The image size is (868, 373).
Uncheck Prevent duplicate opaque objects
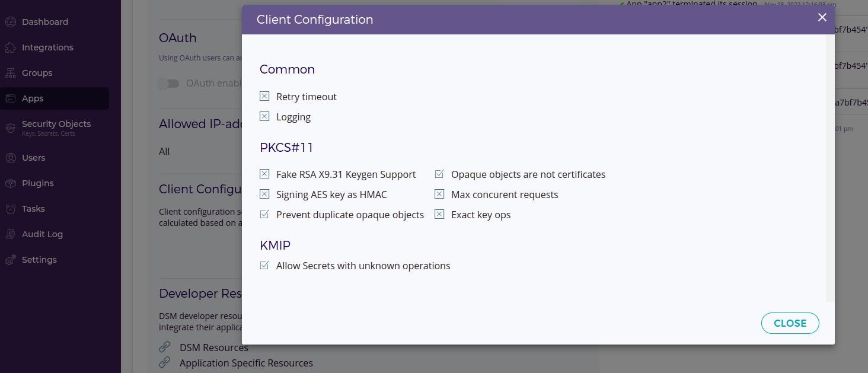264,214
